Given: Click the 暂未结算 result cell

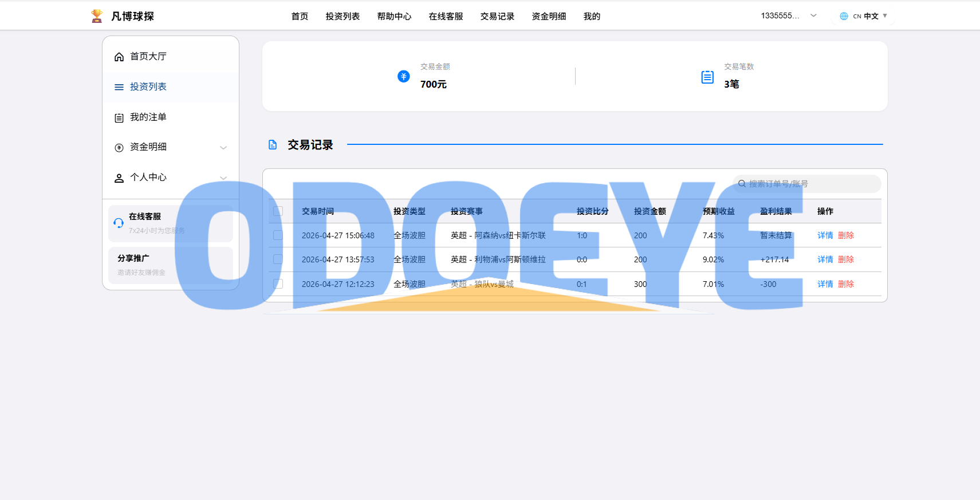Looking at the screenshot, I should [776, 235].
